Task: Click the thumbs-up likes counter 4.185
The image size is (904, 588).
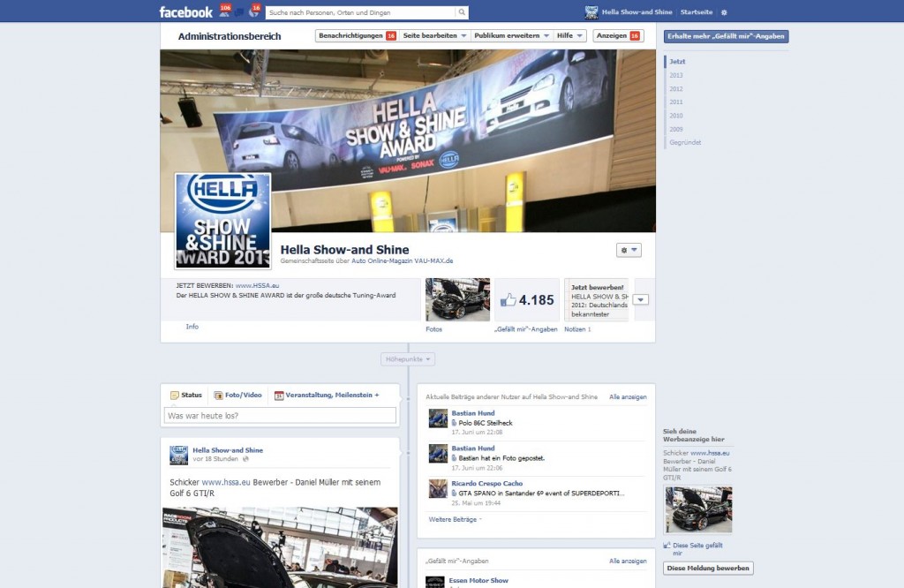Action: pos(528,300)
